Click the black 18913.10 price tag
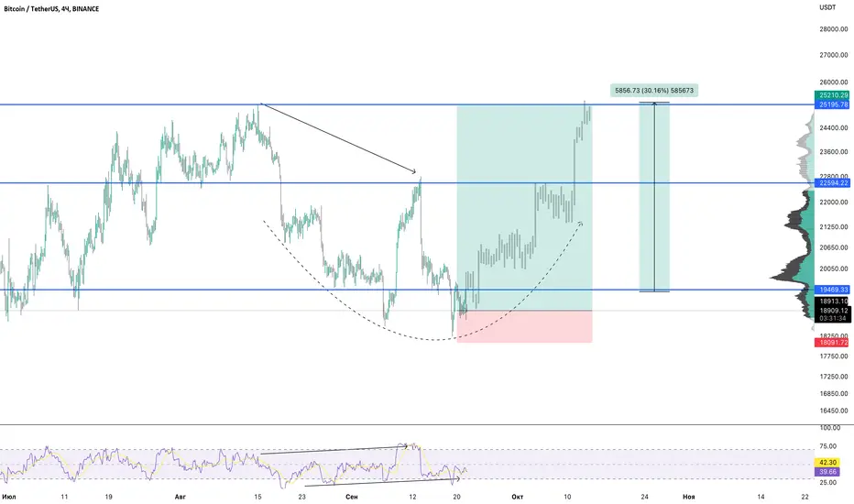This screenshot has height=504, width=854. (x=833, y=301)
